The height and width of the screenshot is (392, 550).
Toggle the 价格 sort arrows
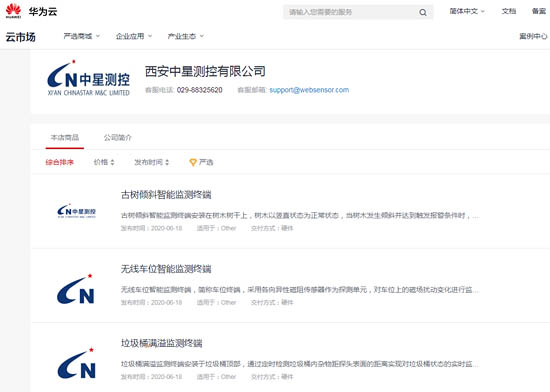coord(112,162)
